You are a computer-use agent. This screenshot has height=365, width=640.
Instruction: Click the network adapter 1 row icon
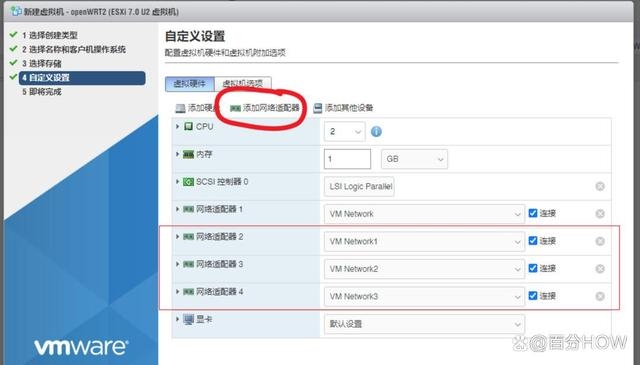tap(189, 209)
